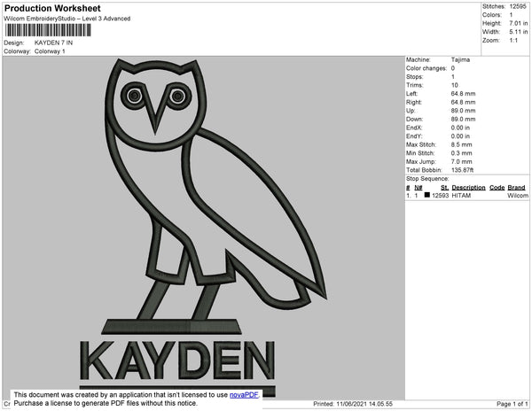Image resolution: width=532 pixels, height=411 pixels.
Task: Click the 'Production Worksheet' heading
Action: coord(52,8)
